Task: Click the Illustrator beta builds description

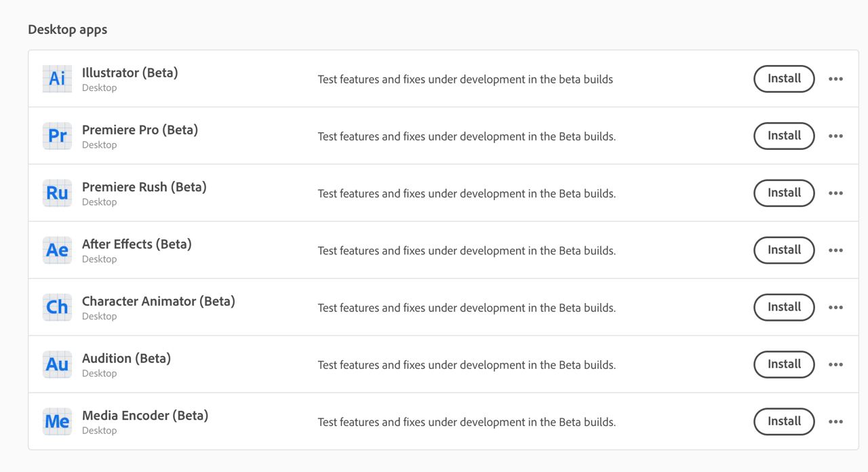Action: pyautogui.click(x=465, y=79)
